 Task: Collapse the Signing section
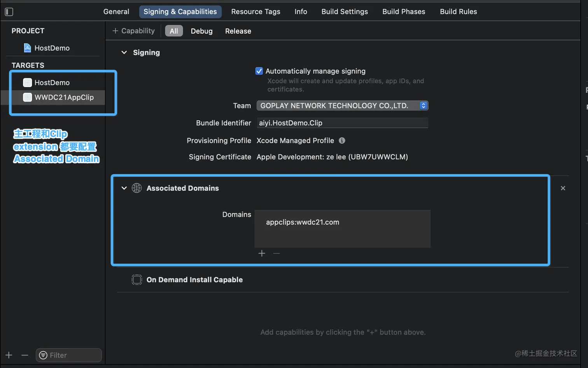click(124, 53)
